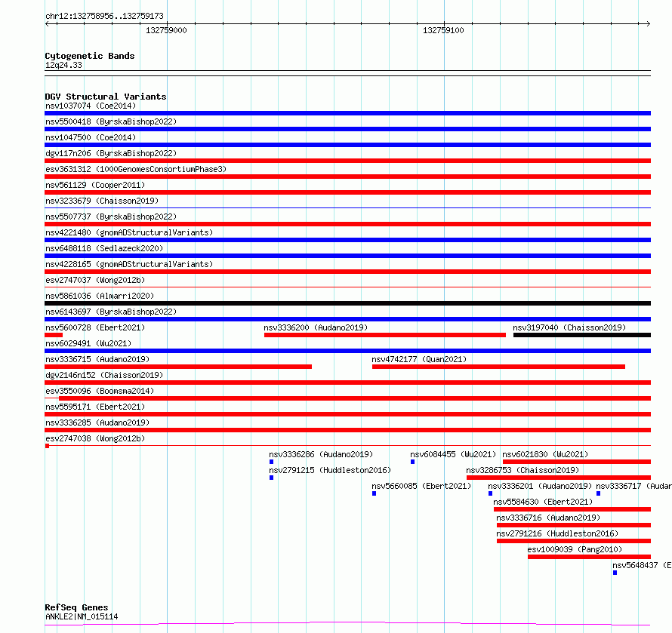
Task: Click red bar of nsv3336200
Action: 385,335
